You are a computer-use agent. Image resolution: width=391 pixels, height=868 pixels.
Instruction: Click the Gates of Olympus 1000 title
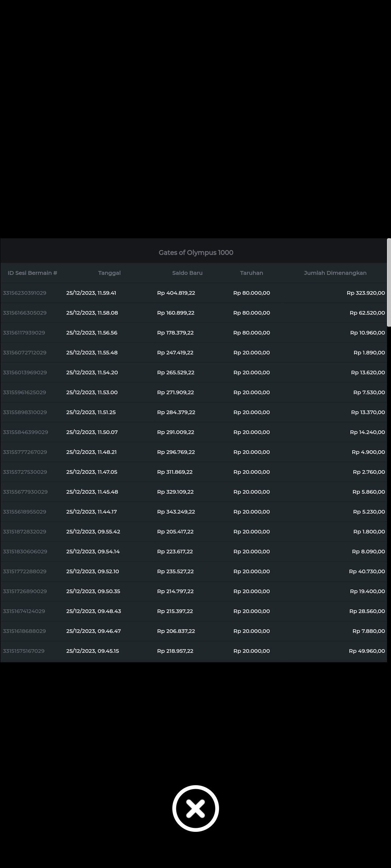(196, 252)
